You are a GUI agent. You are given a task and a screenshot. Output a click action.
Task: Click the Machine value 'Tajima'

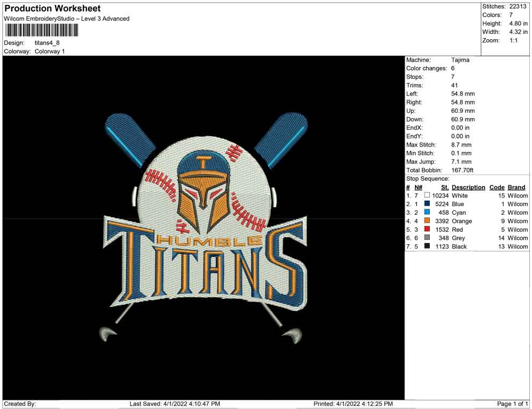(x=461, y=60)
